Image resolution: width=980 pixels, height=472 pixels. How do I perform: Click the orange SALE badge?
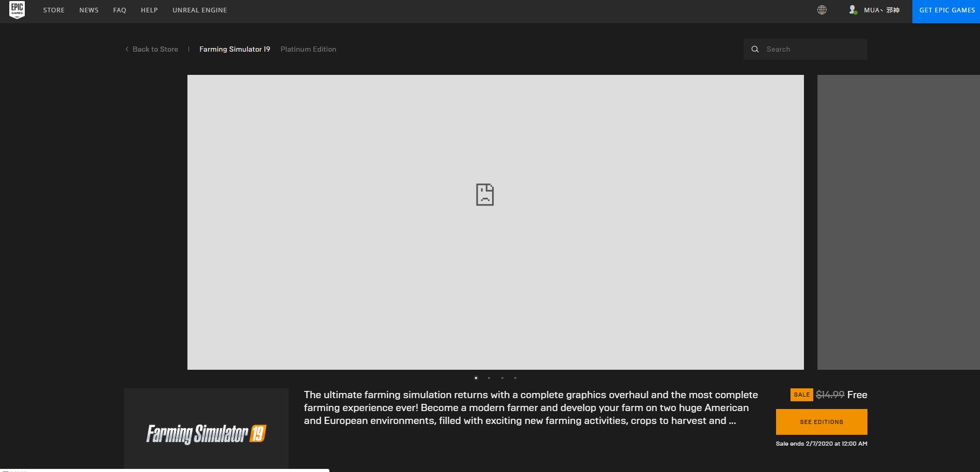(801, 395)
